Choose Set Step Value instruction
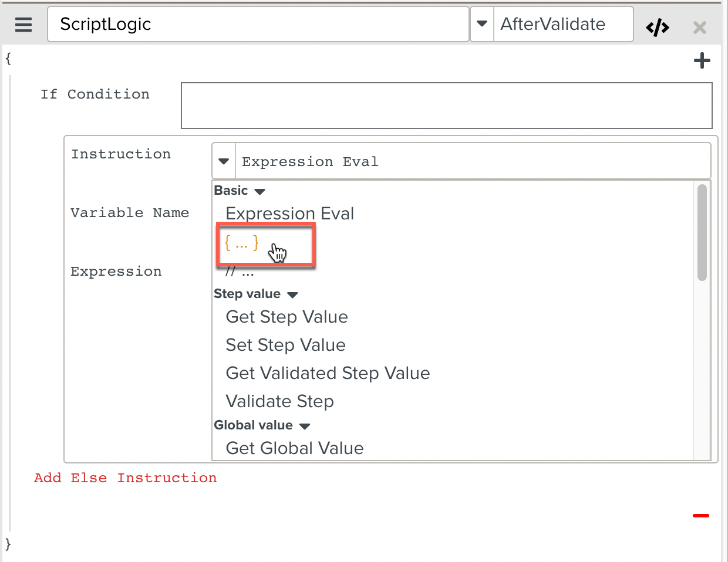This screenshot has width=728, height=562. 285,345
